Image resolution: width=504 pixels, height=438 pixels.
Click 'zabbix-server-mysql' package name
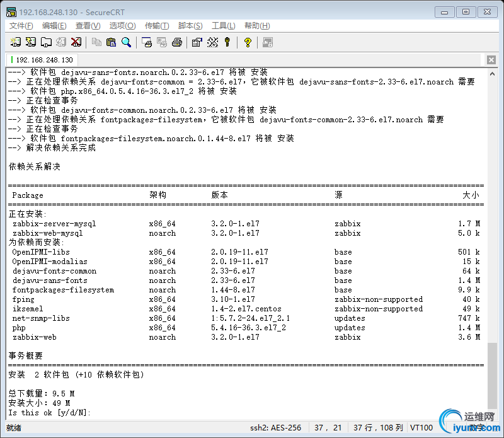54,224
